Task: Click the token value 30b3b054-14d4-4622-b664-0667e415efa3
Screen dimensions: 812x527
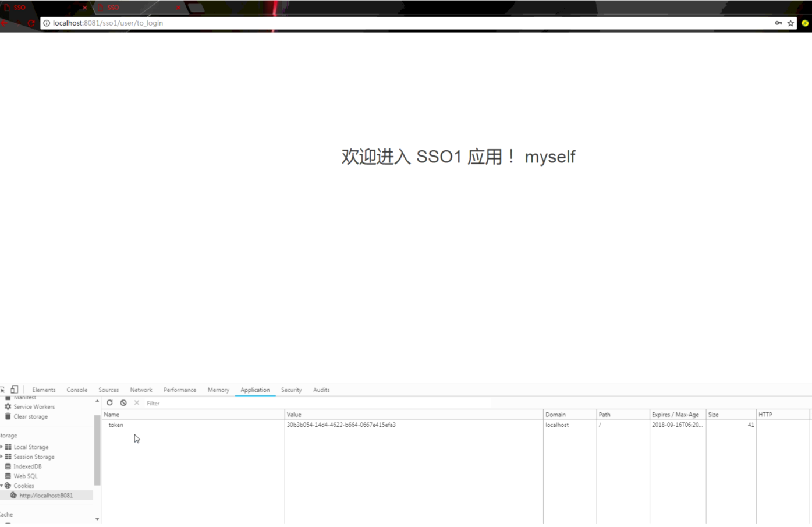Action: click(341, 425)
